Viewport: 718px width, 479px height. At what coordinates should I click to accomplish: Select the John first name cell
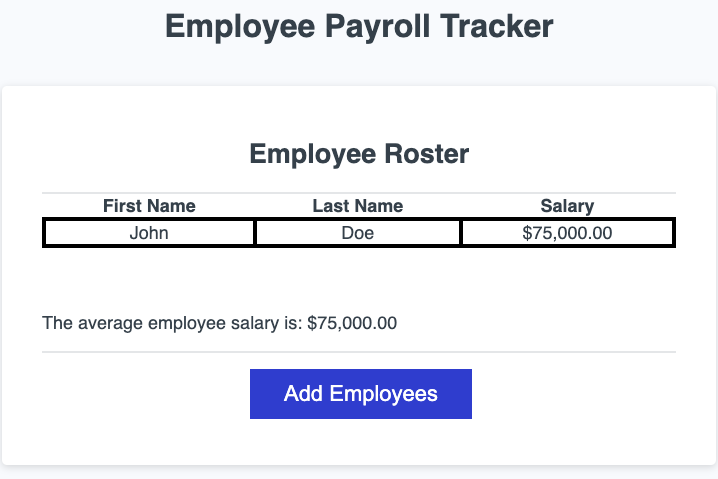coord(149,233)
